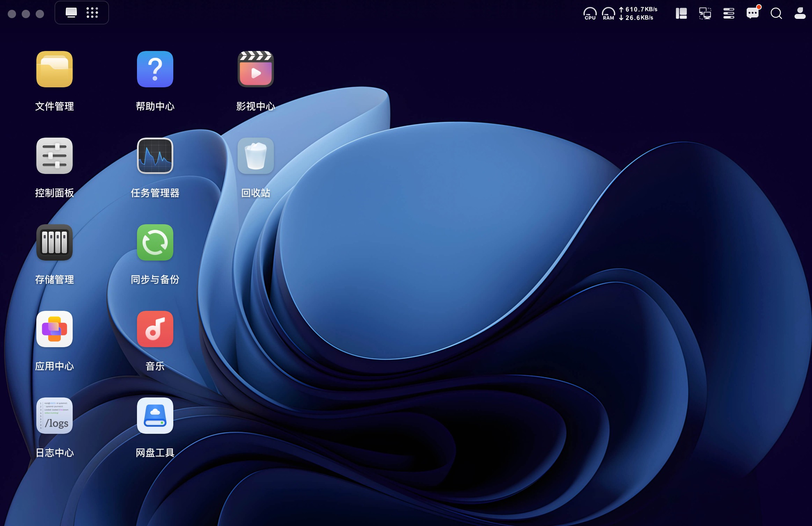Screen dimensions: 812x526
Task: Click the RAM usage gauge
Action: pos(608,14)
